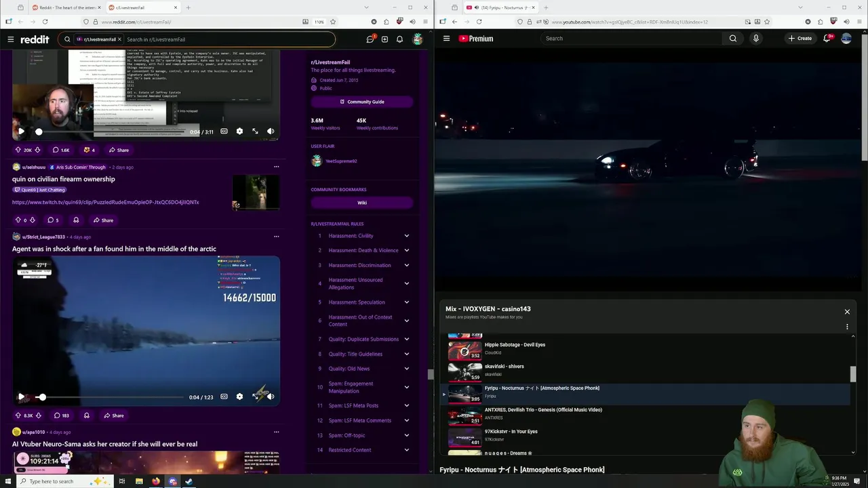Open the quin on civilian firearm ownership post
The height and width of the screenshot is (488, 868).
[64, 179]
